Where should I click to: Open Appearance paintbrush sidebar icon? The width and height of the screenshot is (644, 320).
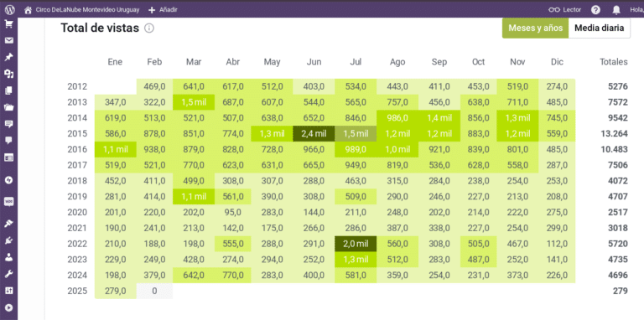8,224
